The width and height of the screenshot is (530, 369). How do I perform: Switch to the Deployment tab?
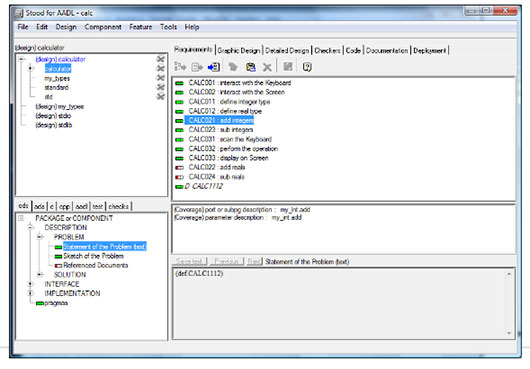[430, 51]
